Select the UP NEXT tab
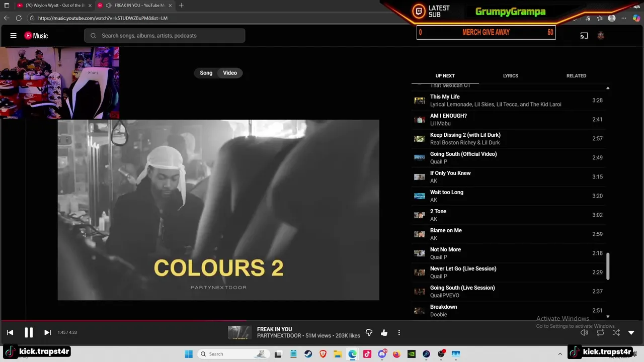This screenshot has width=644, height=362. pos(445,76)
